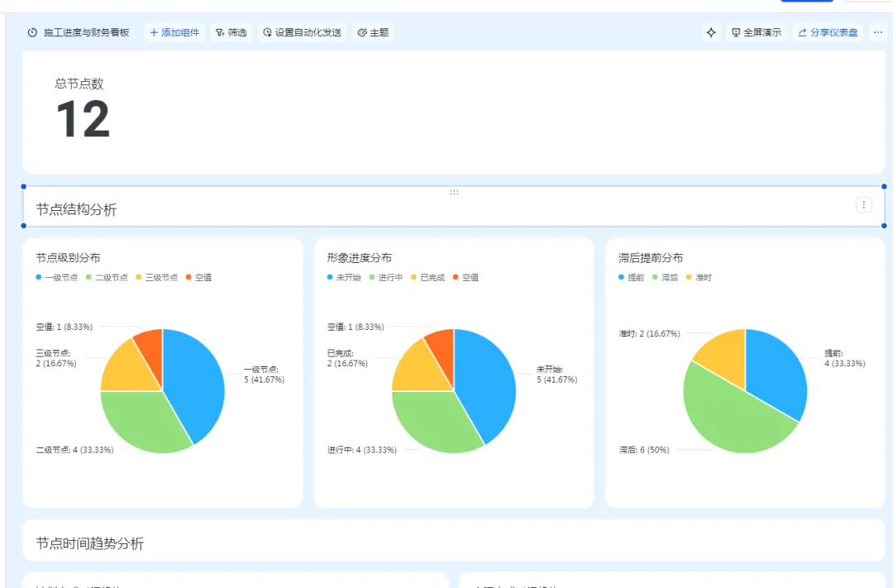Click label 未开始: 5 (41.67%)

(557, 375)
